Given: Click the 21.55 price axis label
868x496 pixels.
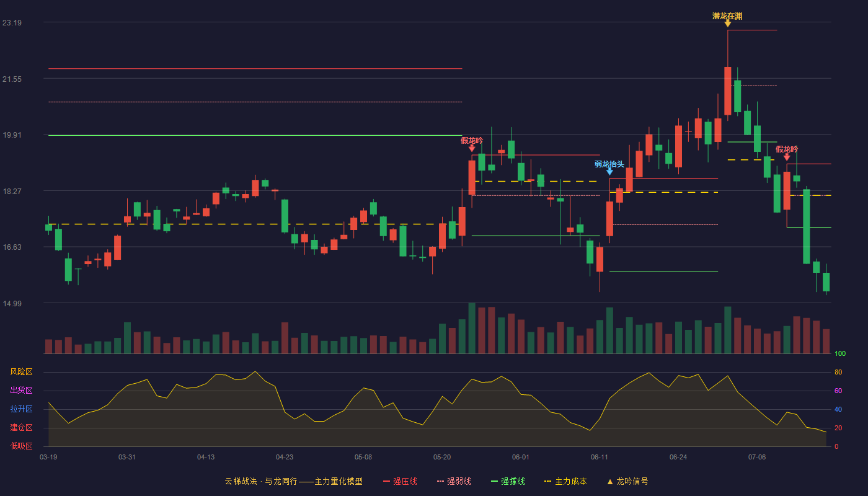Looking at the screenshot, I should coord(12,79).
